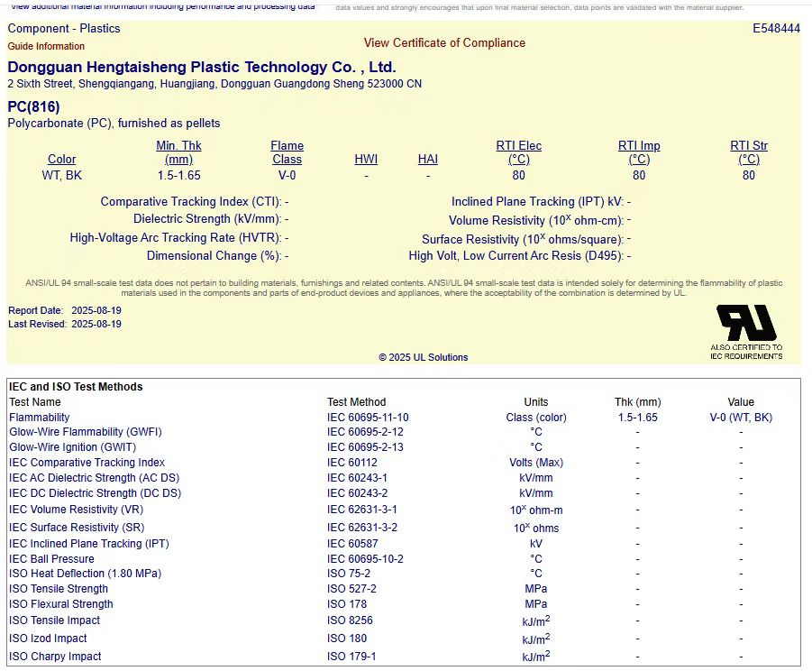Click the Flame Class header link
Image resolution: width=812 pixels, height=671 pixels.
287,152
